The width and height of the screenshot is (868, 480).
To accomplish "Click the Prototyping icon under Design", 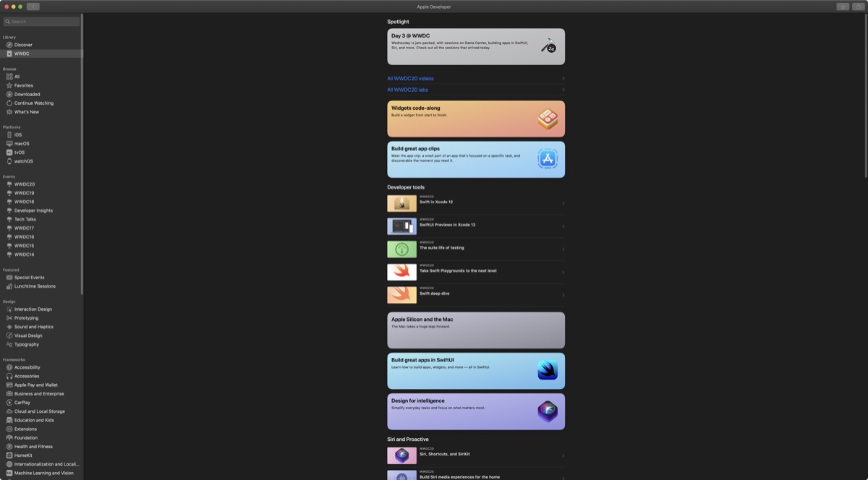I will point(9,318).
